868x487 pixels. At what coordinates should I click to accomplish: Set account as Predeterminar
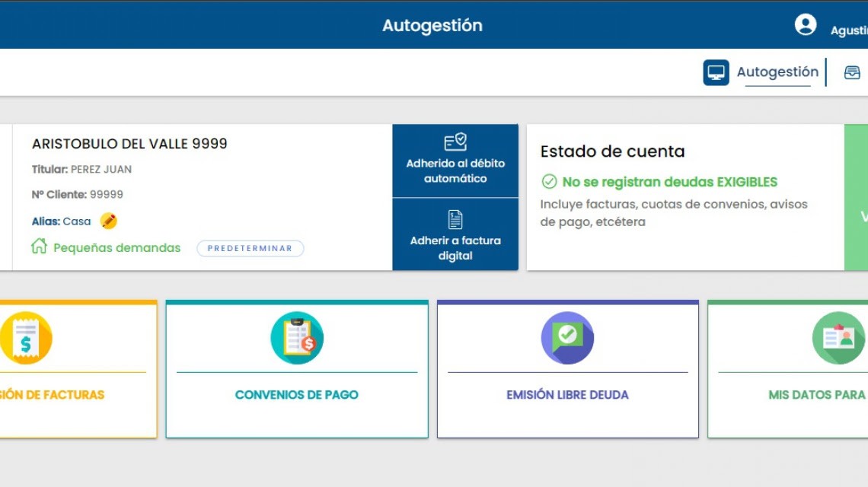coord(251,247)
